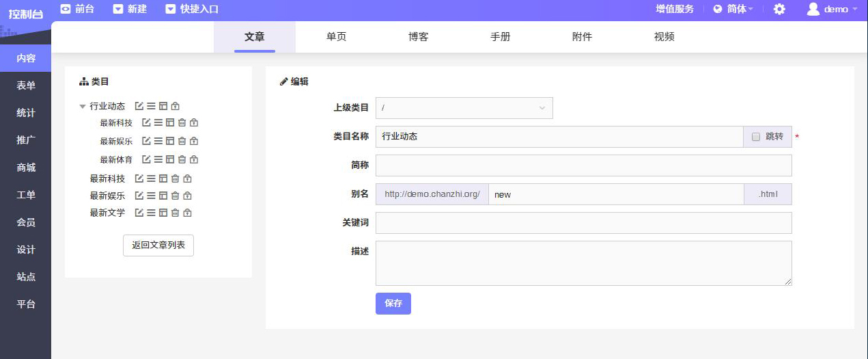Open the 快捷入口 shortcuts dropdown
868x359 pixels.
coord(192,9)
